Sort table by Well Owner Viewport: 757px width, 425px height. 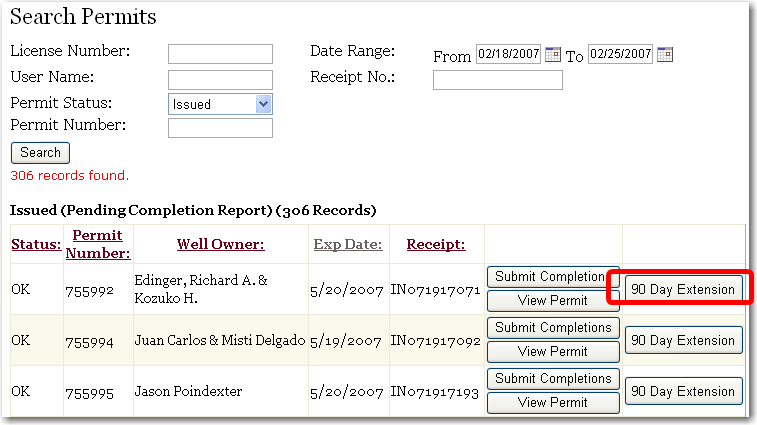(x=220, y=245)
